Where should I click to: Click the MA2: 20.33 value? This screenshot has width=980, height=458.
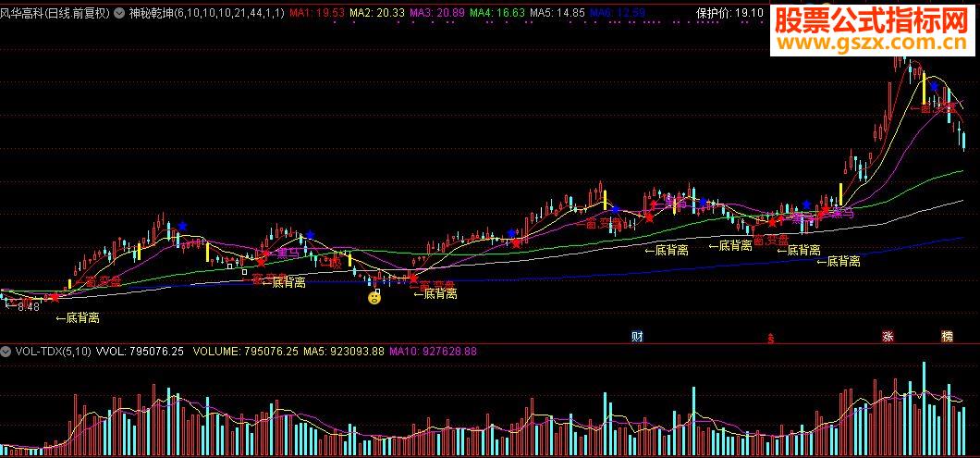(377, 13)
